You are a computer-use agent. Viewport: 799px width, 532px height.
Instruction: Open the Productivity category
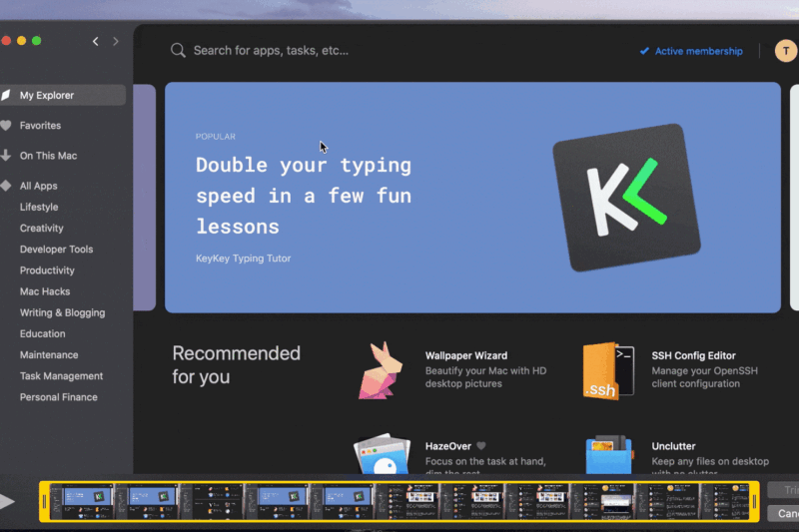(x=47, y=270)
